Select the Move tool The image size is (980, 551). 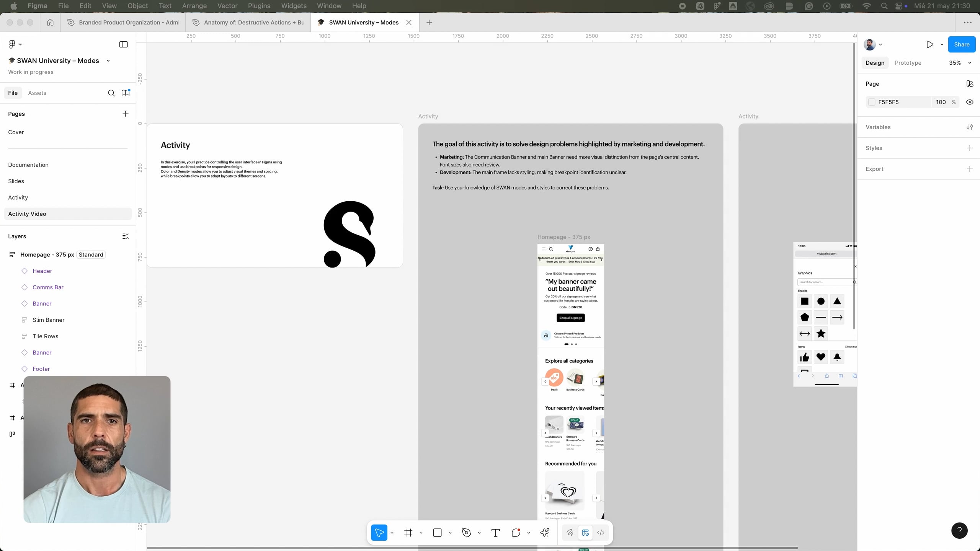click(x=379, y=533)
